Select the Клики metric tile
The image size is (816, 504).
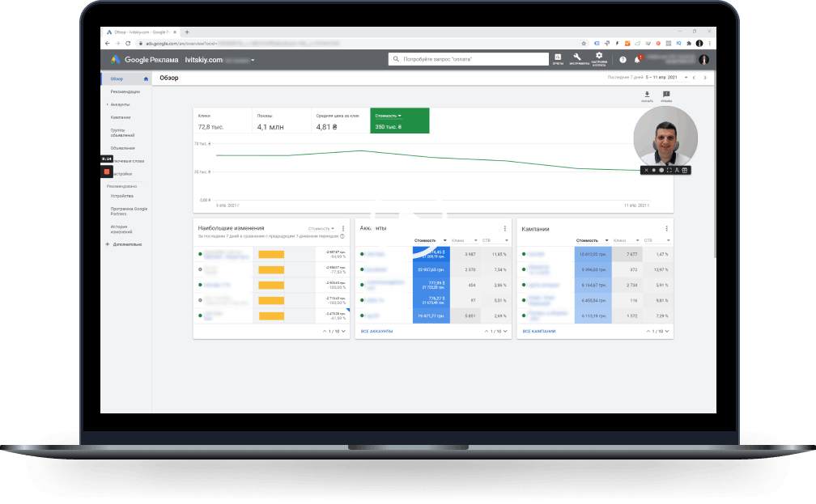[x=221, y=121]
